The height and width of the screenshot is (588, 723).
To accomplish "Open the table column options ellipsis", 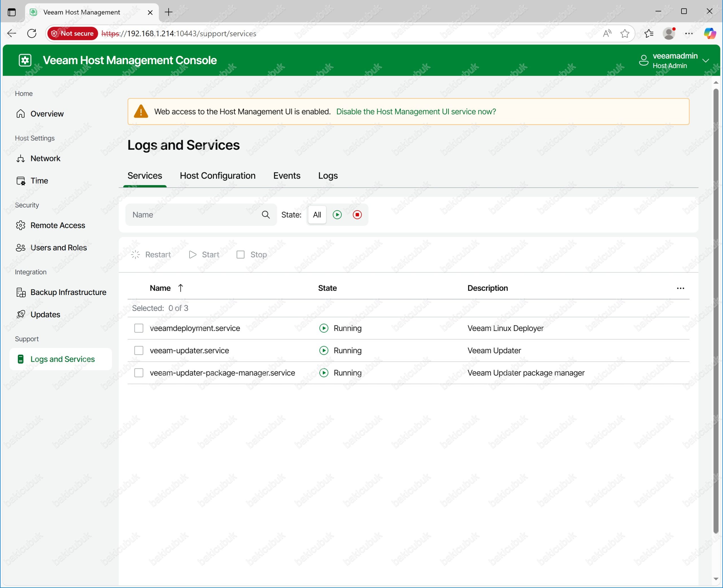I will 680,288.
